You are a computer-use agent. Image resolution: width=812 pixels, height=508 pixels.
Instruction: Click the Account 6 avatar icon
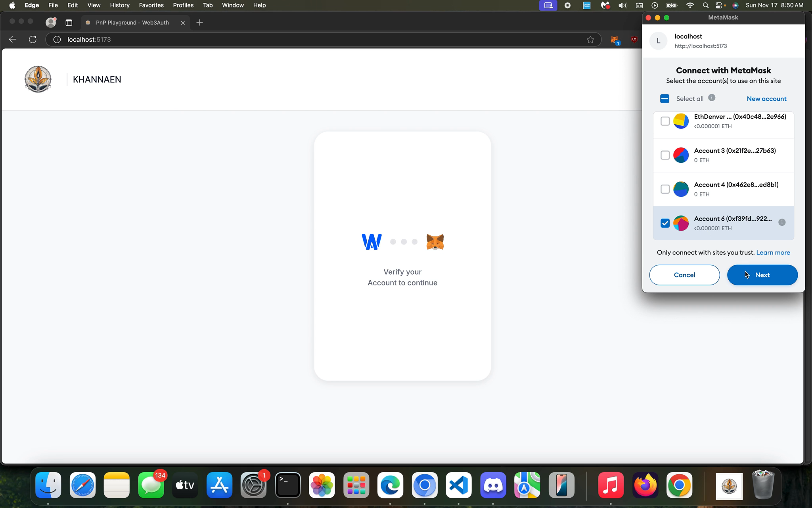[x=681, y=223]
